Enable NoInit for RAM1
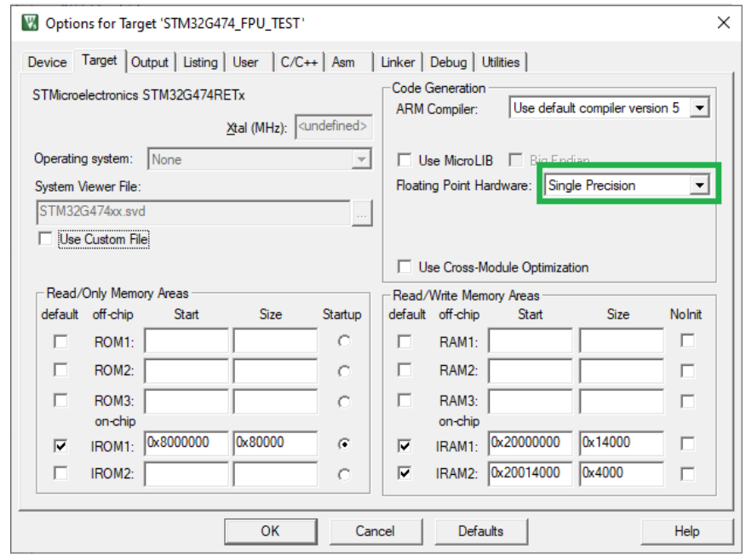Viewport: 752px width, 560px height. coord(687,341)
